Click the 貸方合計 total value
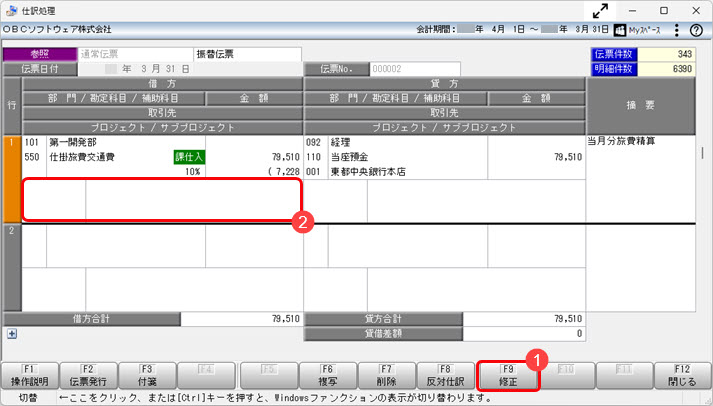Image resolution: width=713 pixels, height=406 pixels. pyautogui.click(x=524, y=319)
